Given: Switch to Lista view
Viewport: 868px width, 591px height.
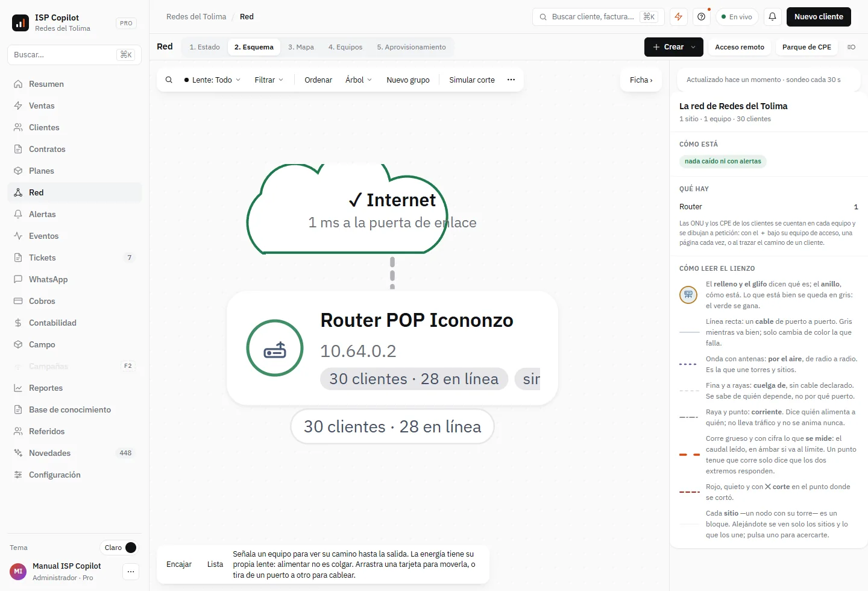Looking at the screenshot, I should [215, 564].
